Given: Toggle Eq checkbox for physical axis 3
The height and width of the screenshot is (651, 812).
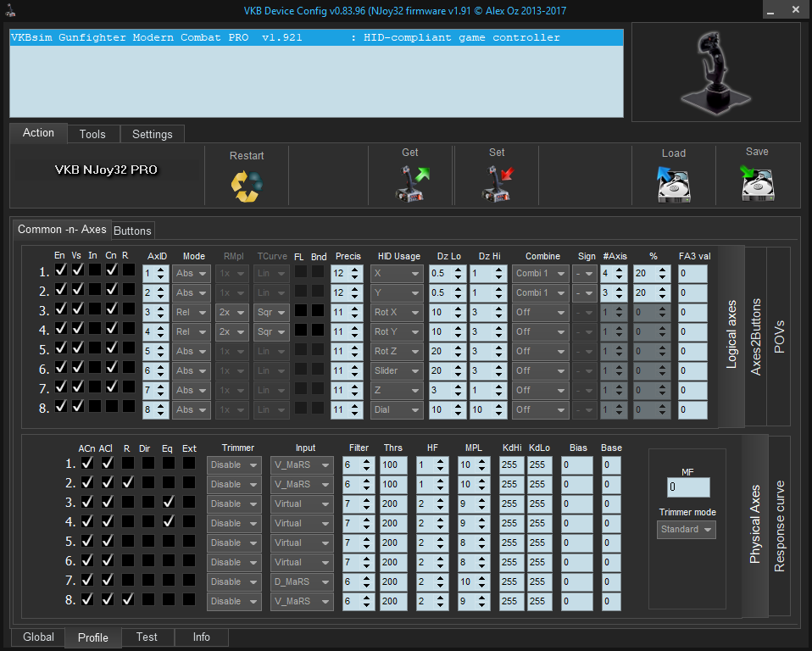Looking at the screenshot, I should click(x=169, y=502).
